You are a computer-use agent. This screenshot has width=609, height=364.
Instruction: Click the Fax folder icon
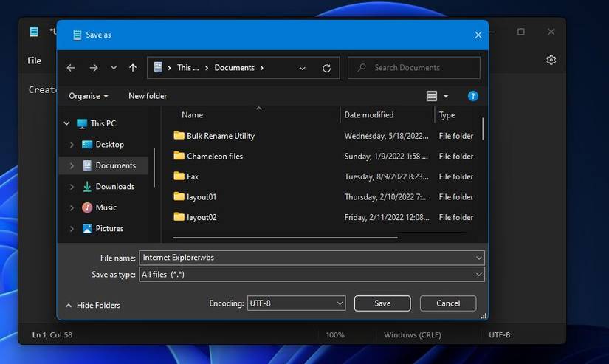[x=179, y=176]
